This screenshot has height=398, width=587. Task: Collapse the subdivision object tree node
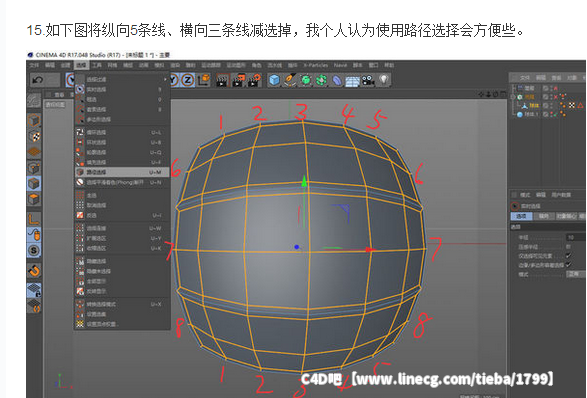click(513, 97)
